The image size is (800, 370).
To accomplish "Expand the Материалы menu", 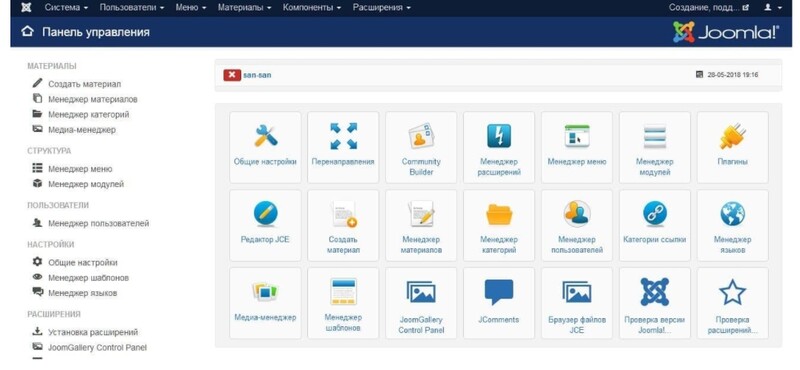I will (x=244, y=8).
